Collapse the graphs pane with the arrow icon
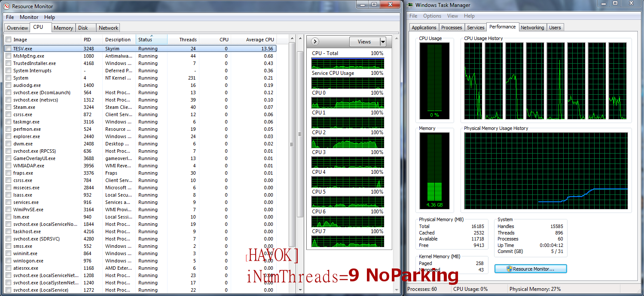Viewport: 644px width, 296px height. [x=315, y=42]
